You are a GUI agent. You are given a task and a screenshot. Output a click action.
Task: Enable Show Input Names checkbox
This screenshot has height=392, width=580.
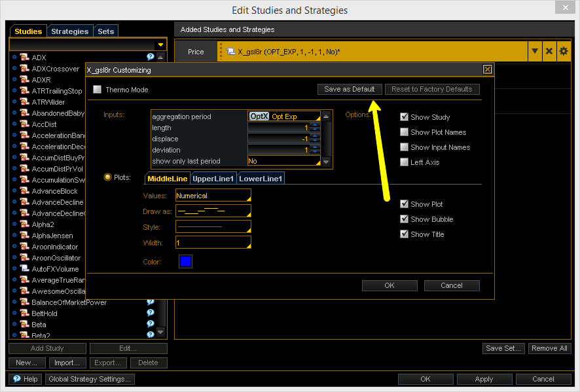tap(405, 147)
